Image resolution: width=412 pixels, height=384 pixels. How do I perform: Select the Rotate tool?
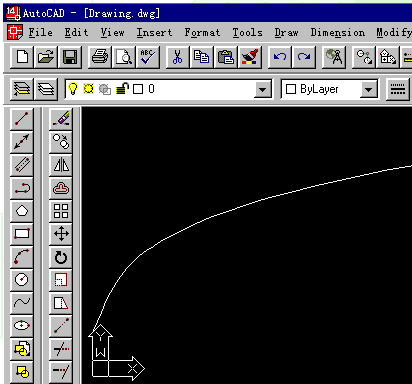coord(61,257)
